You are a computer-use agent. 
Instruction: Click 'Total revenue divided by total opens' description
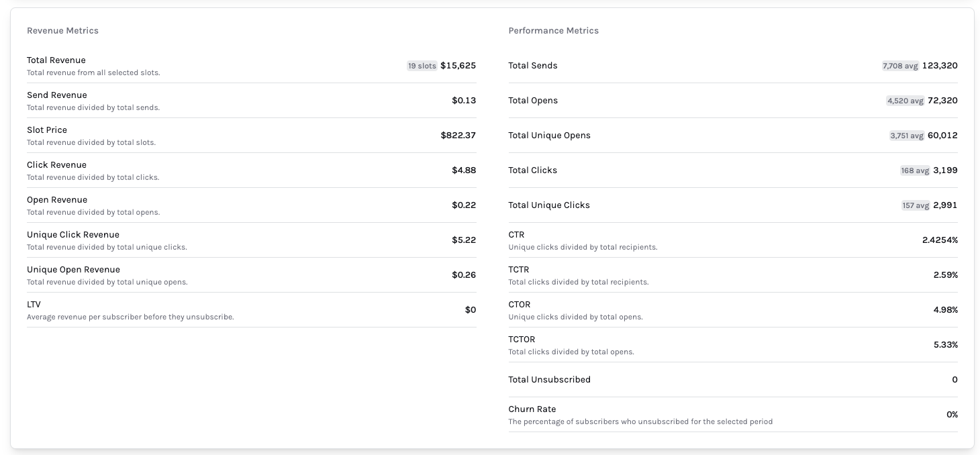click(93, 212)
